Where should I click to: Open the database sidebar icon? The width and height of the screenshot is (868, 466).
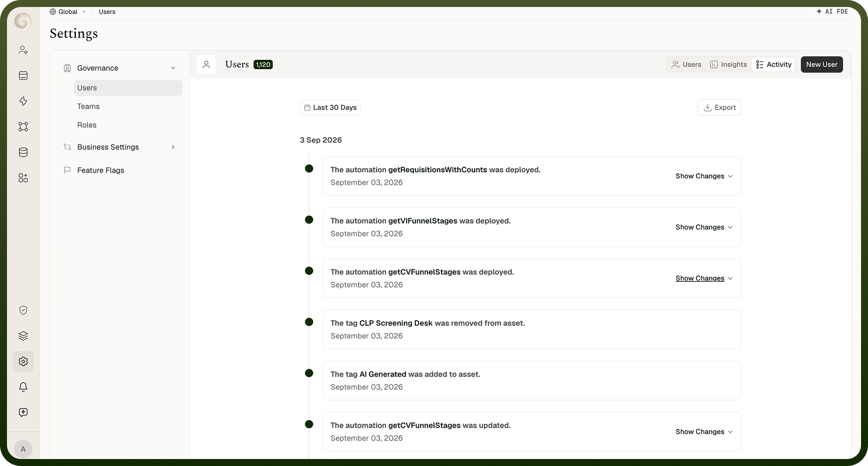(23, 152)
